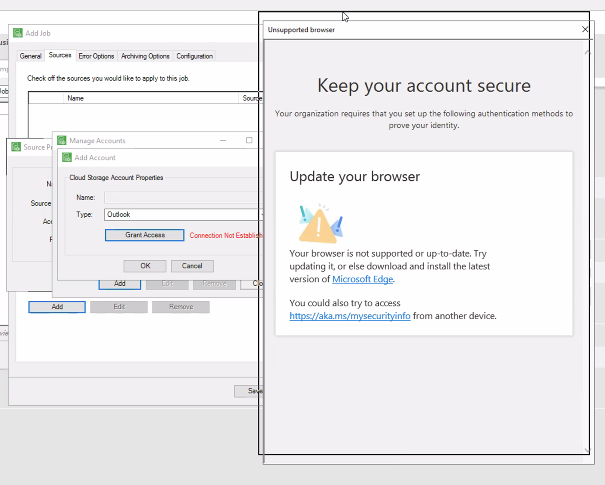The height and width of the screenshot is (485, 605).
Task: Click the Grant Access button
Action: 145,235
